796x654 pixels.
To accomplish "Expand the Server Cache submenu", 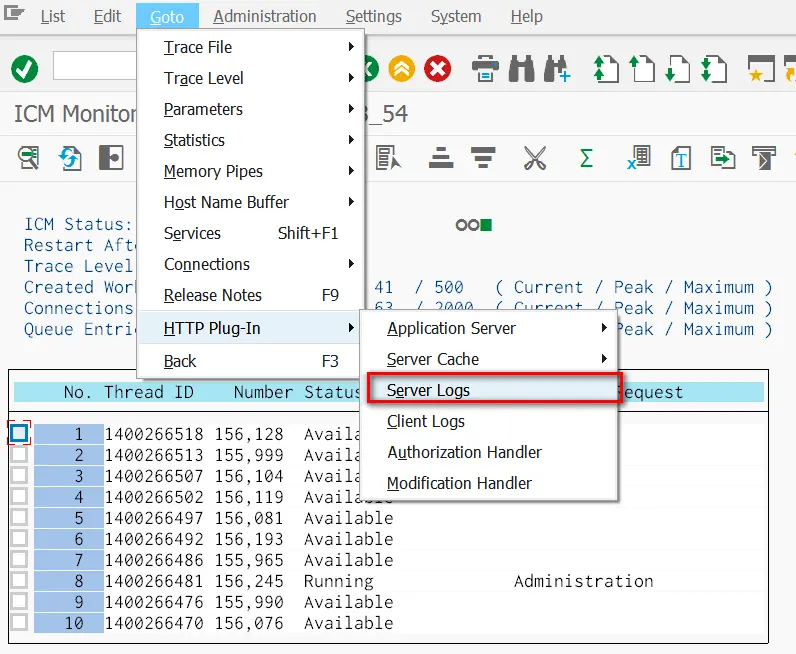I will 491,359.
